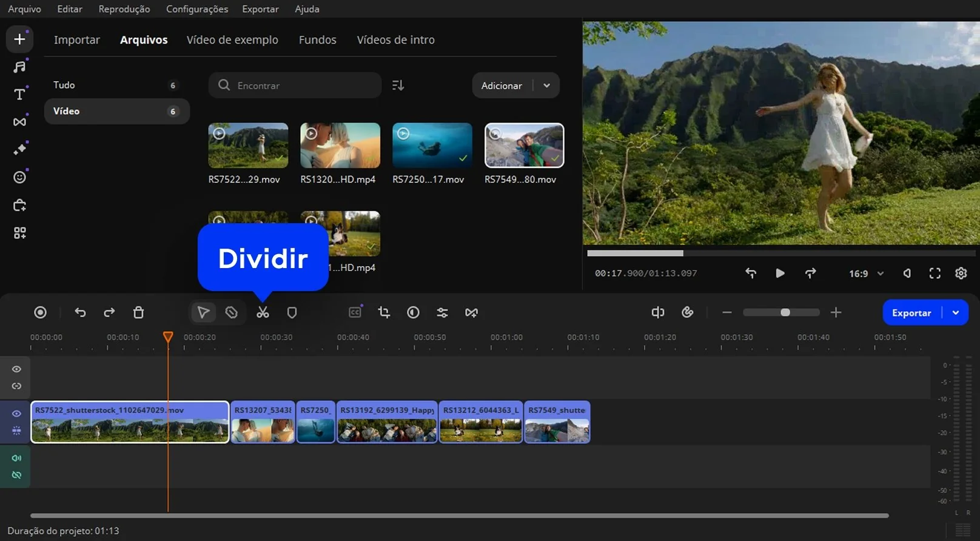Click the Exportar button
The height and width of the screenshot is (541, 980).
(x=911, y=313)
